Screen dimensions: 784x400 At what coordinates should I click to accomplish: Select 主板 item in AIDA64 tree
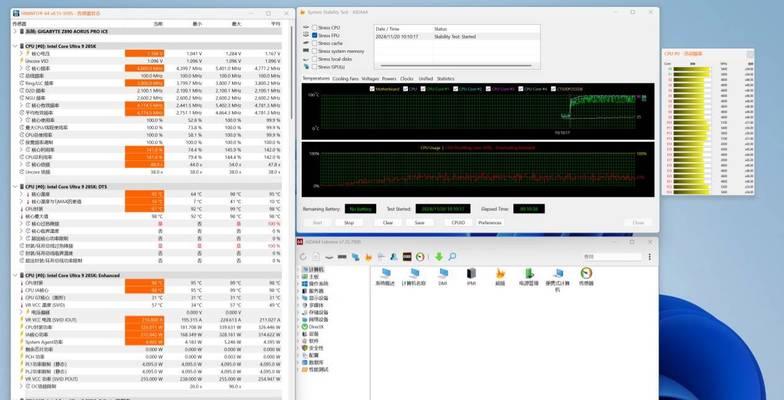click(310, 276)
